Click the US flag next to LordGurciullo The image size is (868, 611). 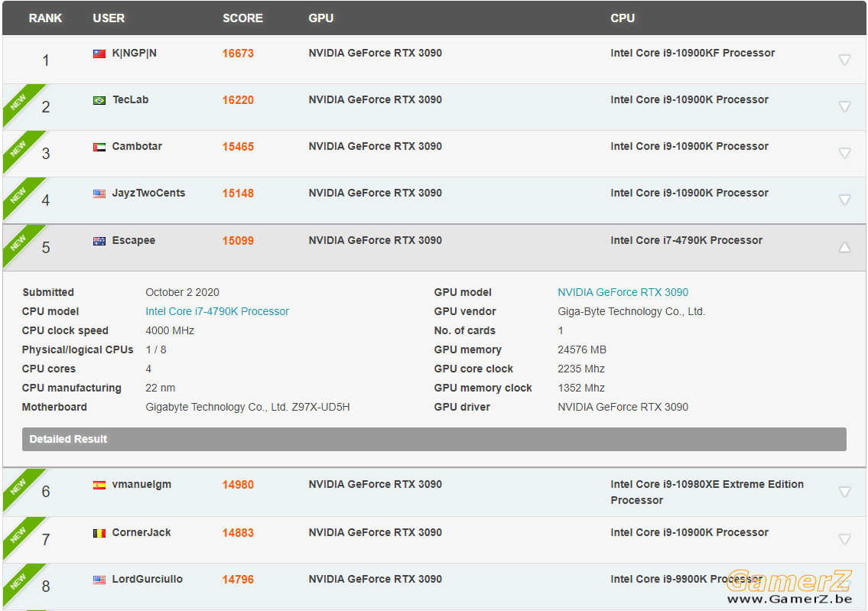tap(99, 580)
